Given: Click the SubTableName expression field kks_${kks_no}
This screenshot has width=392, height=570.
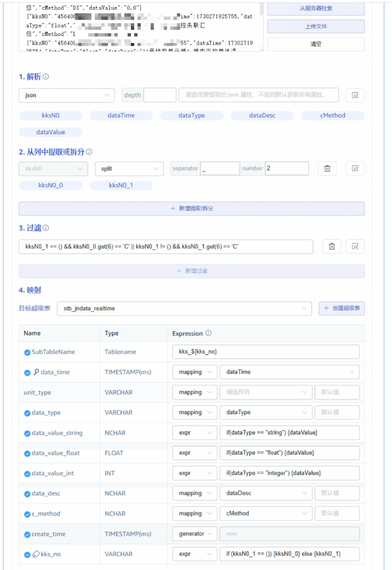Looking at the screenshot, I should tap(266, 352).
